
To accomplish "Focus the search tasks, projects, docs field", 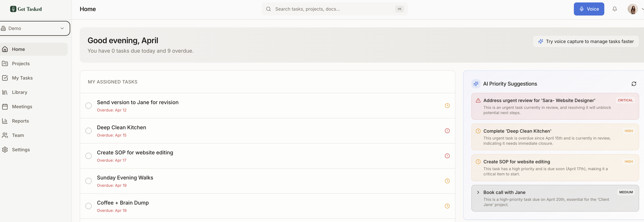I will [335, 9].
